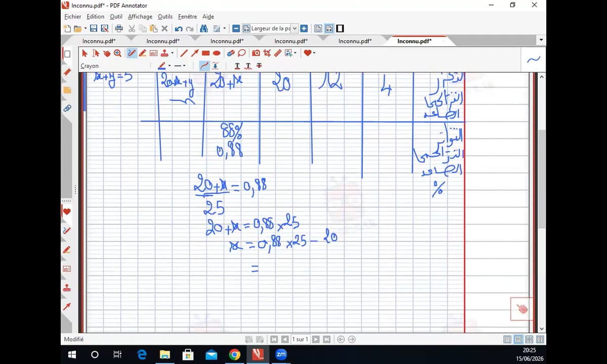607x364 pixels.
Task: Navigate back to the previous view
Action: click(x=341, y=339)
